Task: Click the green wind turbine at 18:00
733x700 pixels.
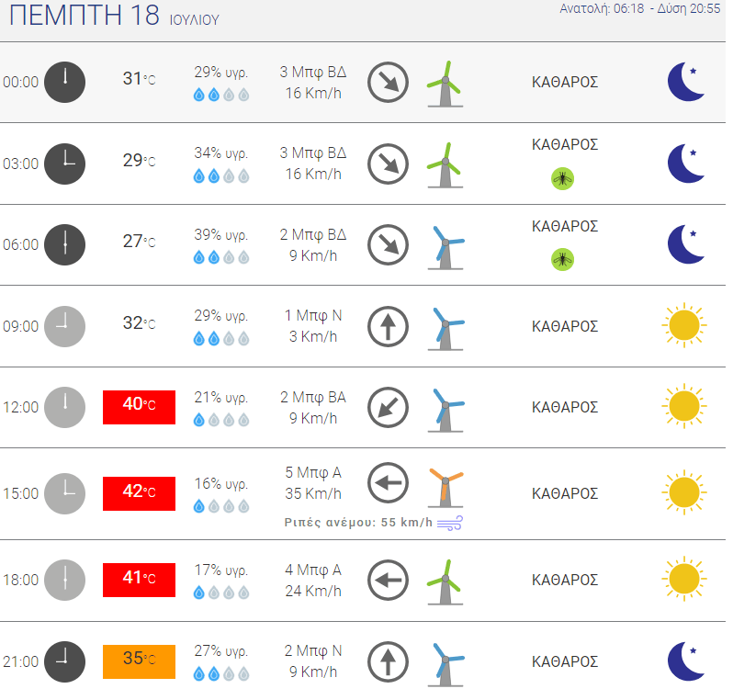Action: [x=445, y=582]
